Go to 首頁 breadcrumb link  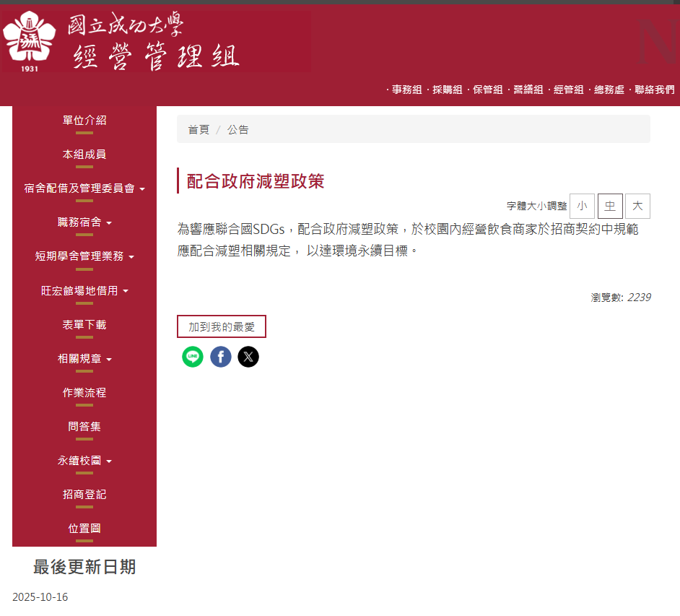click(x=199, y=130)
